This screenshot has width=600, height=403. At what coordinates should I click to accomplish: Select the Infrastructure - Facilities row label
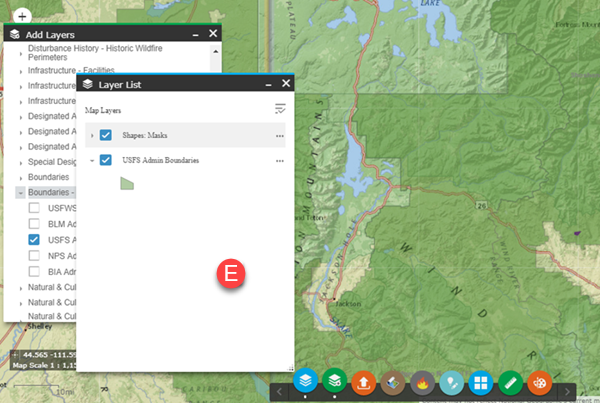(71, 70)
